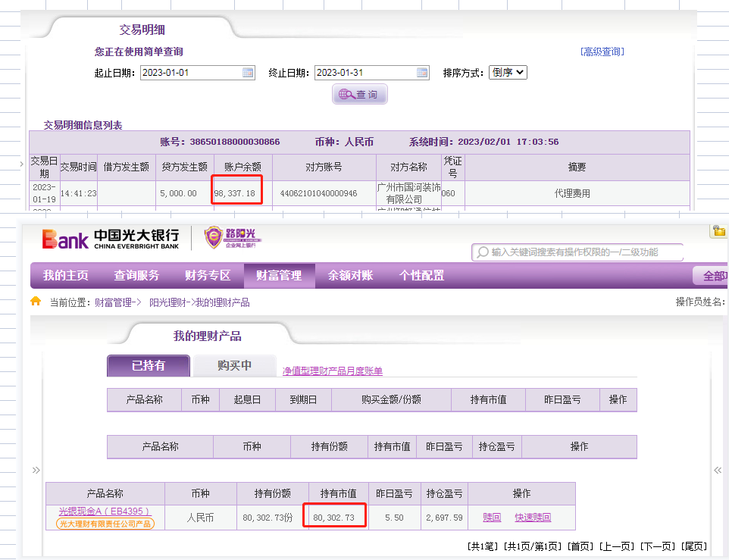Image resolution: width=729 pixels, height=560 pixels.
Task: Click the 光大理财有限责任公司产品 badge
Action: [x=105, y=524]
